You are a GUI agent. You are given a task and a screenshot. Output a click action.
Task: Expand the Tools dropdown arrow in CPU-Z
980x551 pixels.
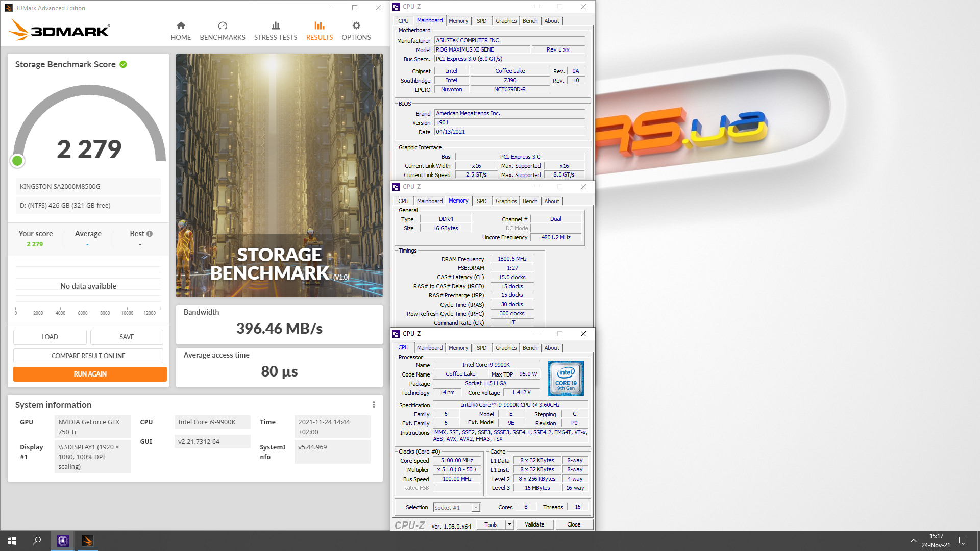[x=509, y=524]
